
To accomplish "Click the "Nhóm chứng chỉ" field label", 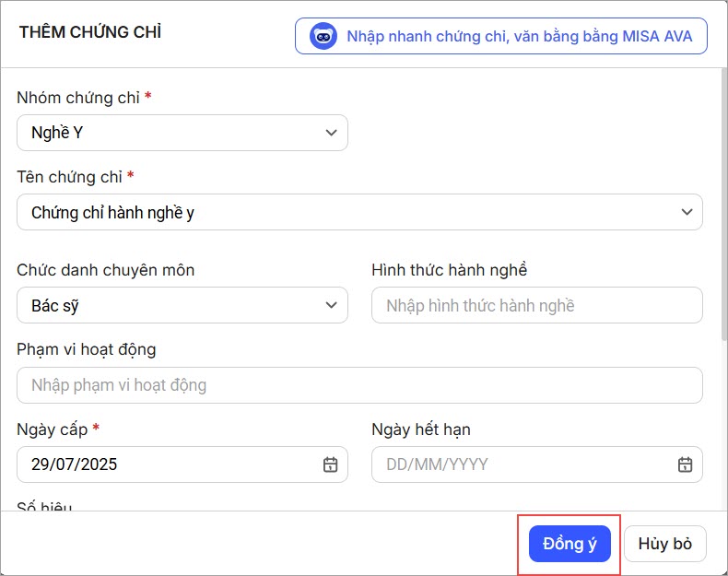I will (x=78, y=98).
